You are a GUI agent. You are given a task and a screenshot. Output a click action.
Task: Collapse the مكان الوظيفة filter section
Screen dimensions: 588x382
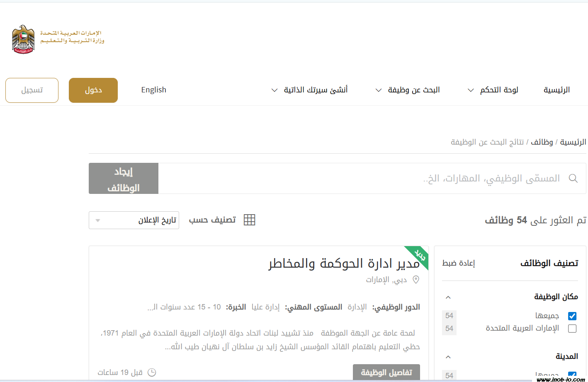[x=448, y=297]
